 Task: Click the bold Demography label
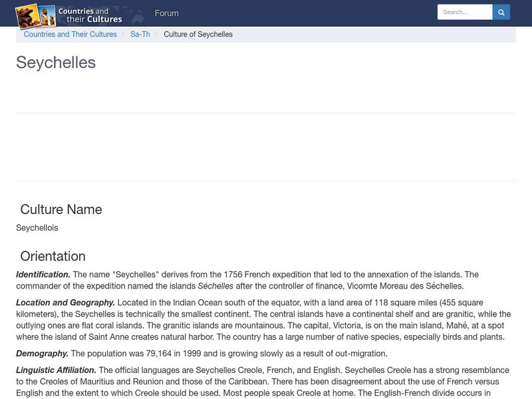tap(42, 354)
